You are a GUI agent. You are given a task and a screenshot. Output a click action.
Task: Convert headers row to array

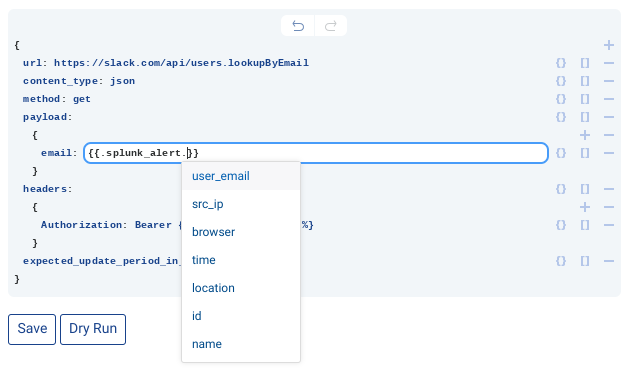click(585, 189)
